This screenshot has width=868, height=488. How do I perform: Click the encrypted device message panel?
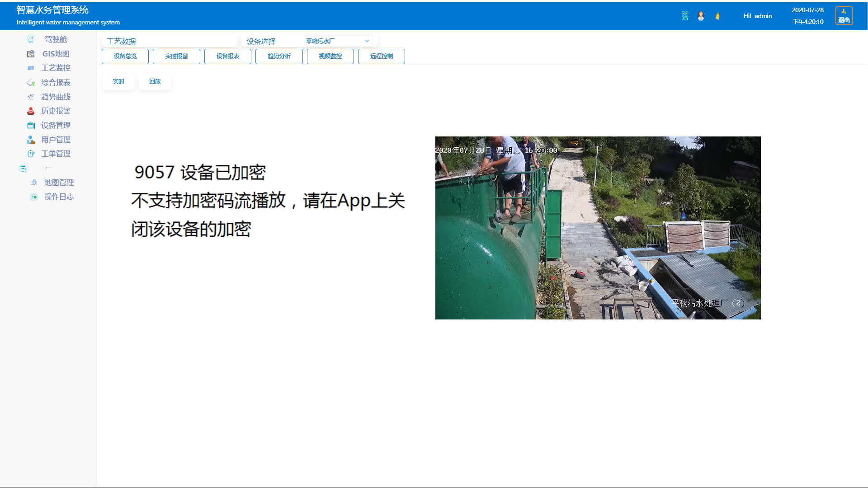point(268,201)
